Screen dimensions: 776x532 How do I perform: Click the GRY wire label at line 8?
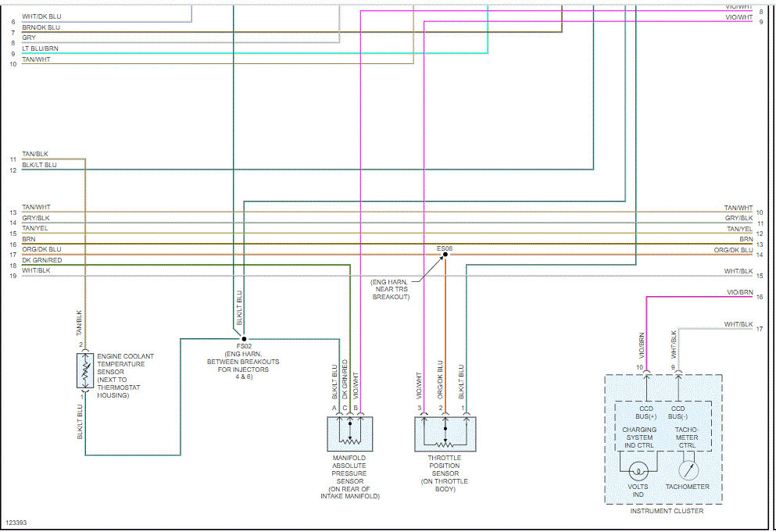click(x=29, y=37)
